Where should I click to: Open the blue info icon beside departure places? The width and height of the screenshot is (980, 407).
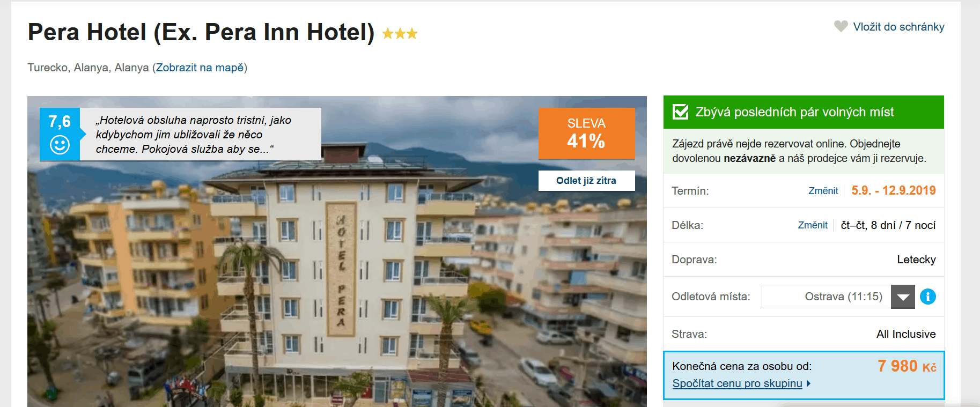pos(928,296)
